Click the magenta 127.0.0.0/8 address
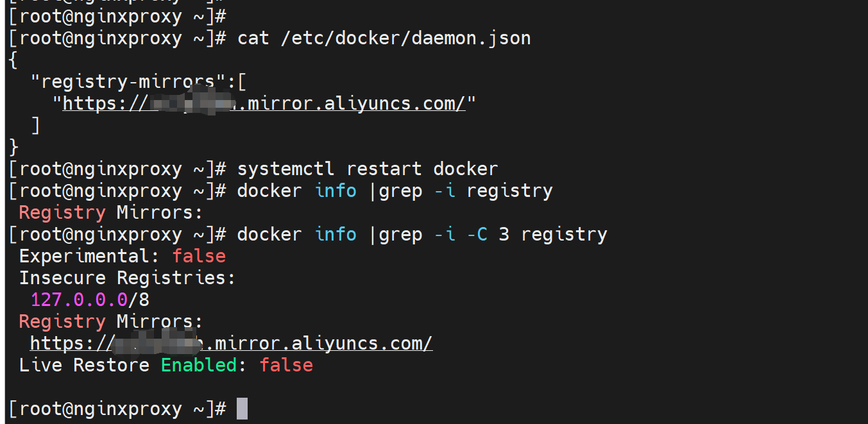The image size is (868, 424). coord(90,300)
